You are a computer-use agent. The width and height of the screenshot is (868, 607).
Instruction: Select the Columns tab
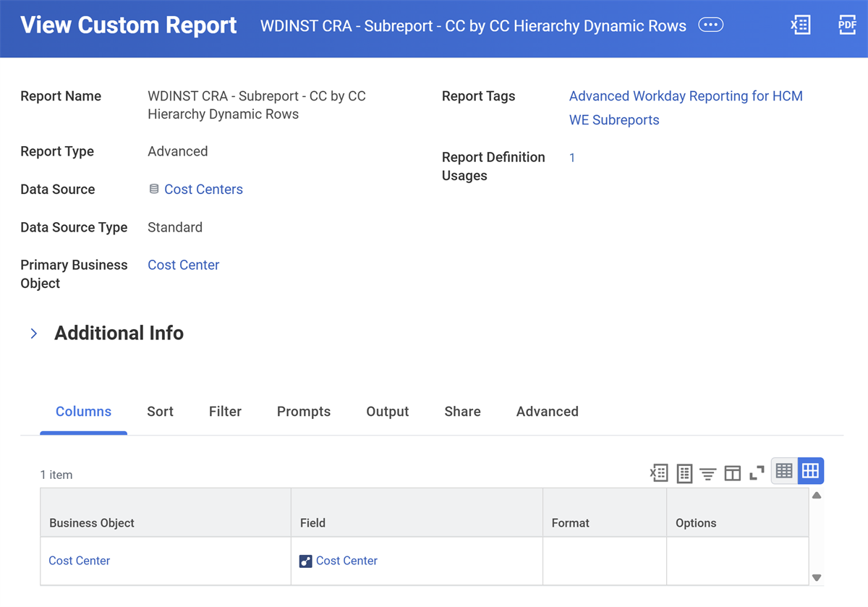click(x=83, y=412)
